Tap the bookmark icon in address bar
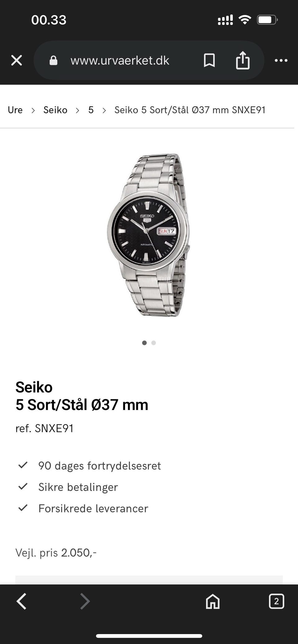This screenshot has width=298, height=644. [x=209, y=60]
